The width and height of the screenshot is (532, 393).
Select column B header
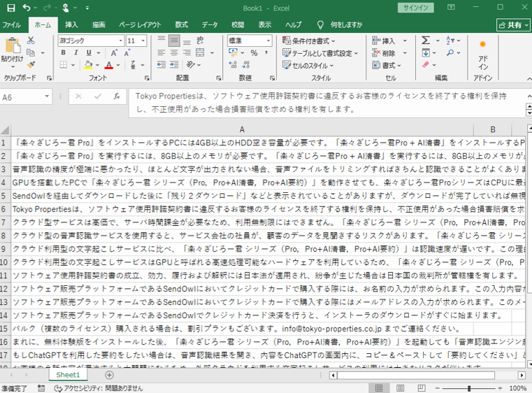493,129
